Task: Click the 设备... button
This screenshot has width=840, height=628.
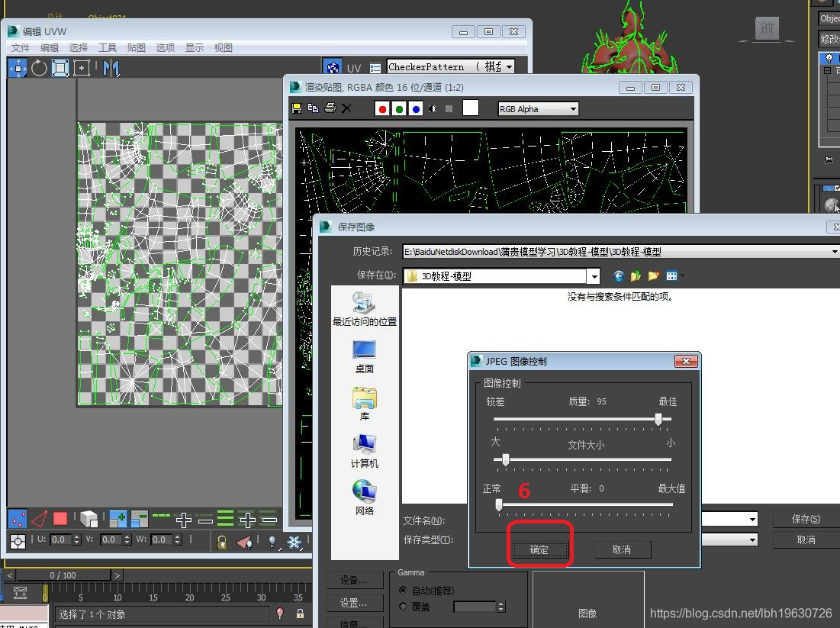Action: pyautogui.click(x=353, y=581)
